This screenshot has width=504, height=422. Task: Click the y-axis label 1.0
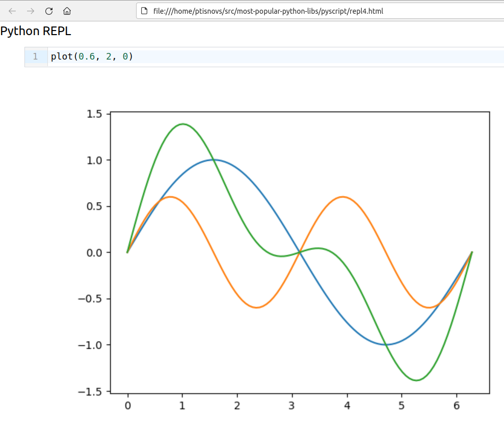click(x=94, y=160)
